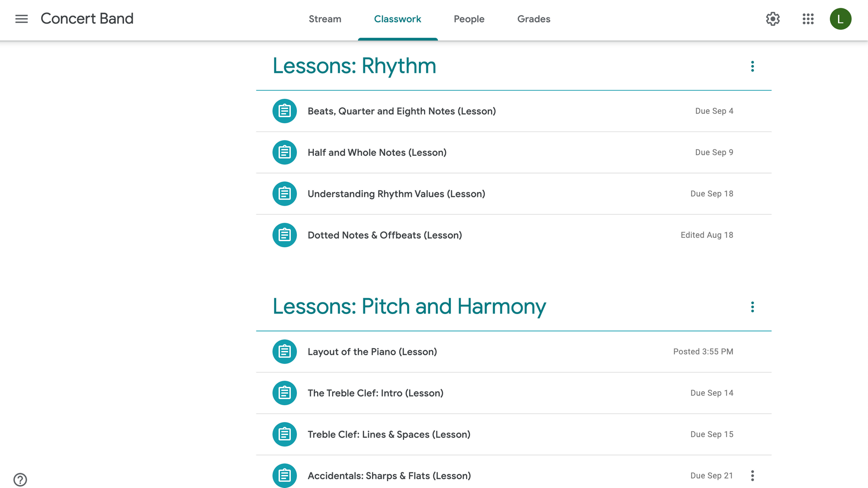Open the Lessons: Pitch and Harmony options menu

tap(753, 307)
